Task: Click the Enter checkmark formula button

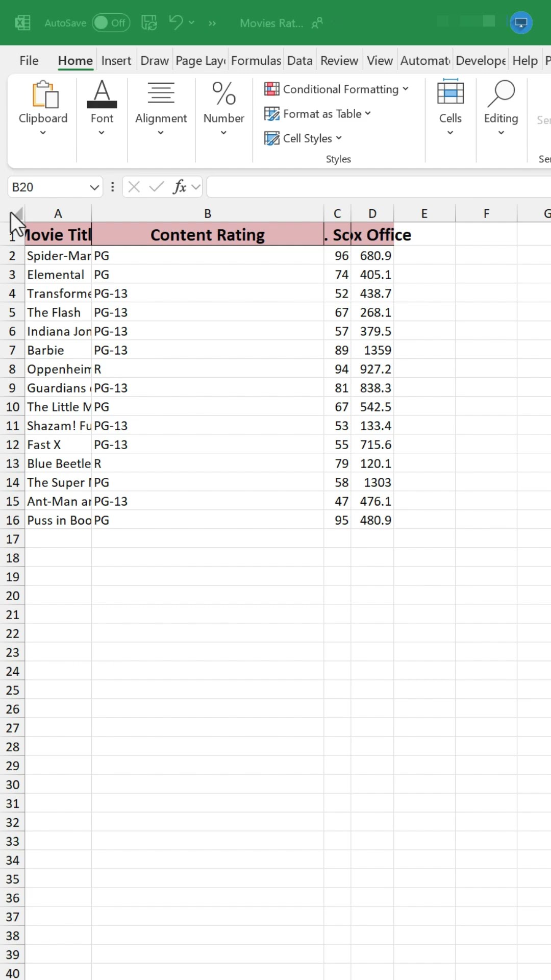Action: (157, 187)
